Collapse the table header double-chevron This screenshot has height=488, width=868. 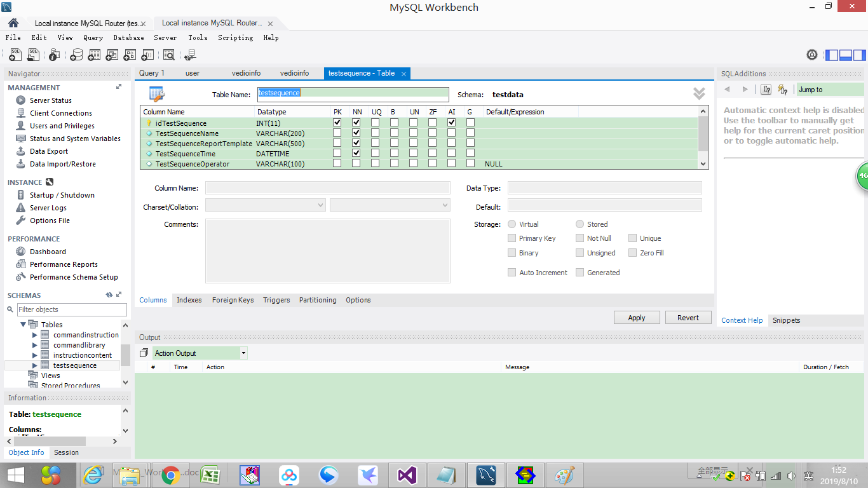point(699,93)
